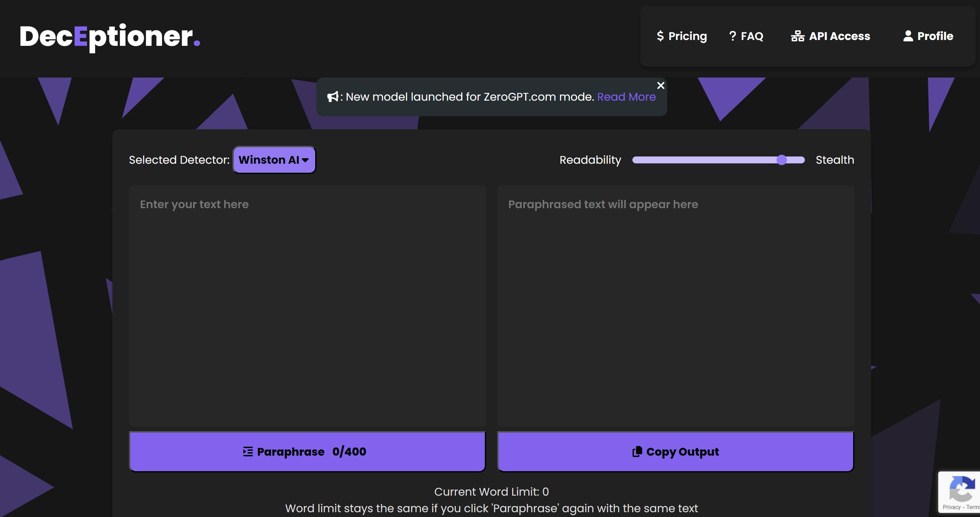Go to the FAQ menu item
The image size is (980, 517).
tap(752, 36)
